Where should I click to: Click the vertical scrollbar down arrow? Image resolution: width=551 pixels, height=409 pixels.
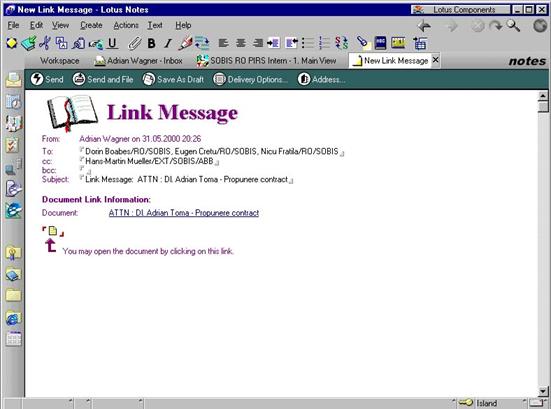[x=543, y=391]
